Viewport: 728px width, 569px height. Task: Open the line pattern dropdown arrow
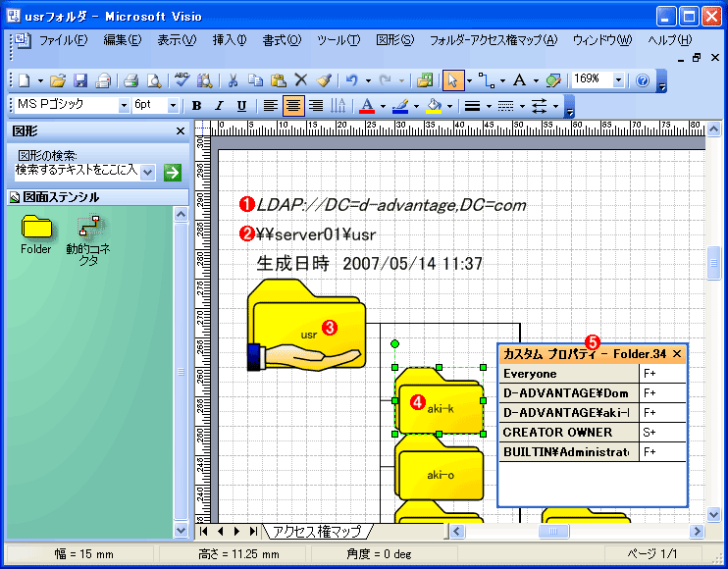(522, 106)
